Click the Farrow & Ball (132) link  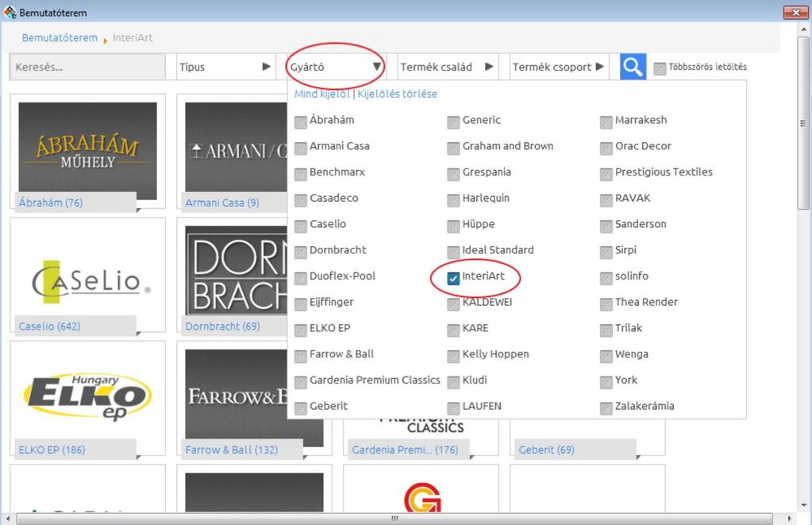click(x=232, y=450)
